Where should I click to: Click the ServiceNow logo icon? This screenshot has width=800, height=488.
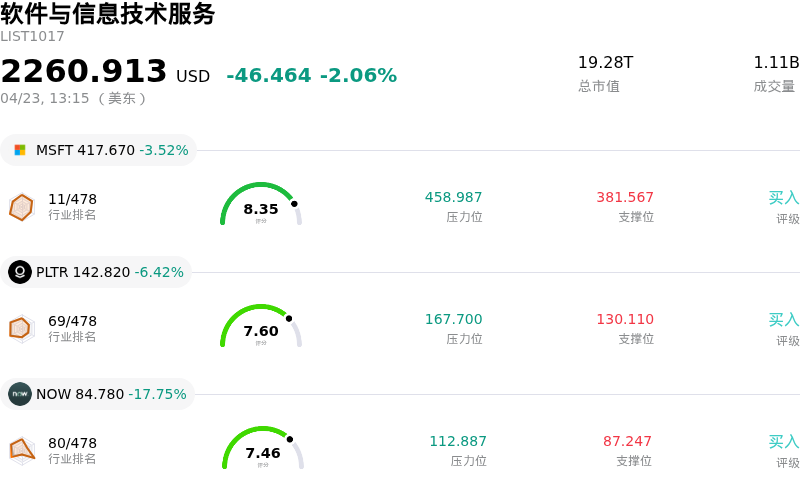click(x=20, y=394)
